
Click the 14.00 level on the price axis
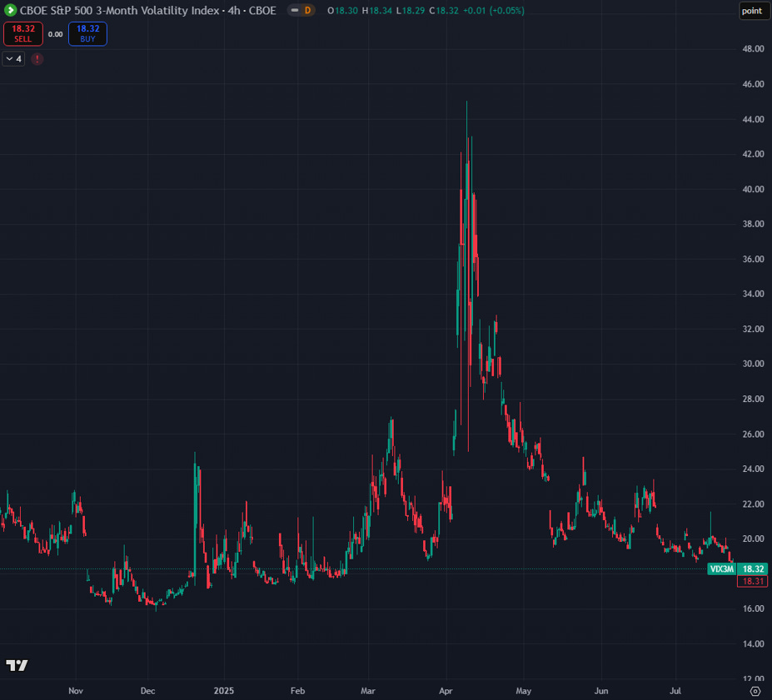coord(753,643)
